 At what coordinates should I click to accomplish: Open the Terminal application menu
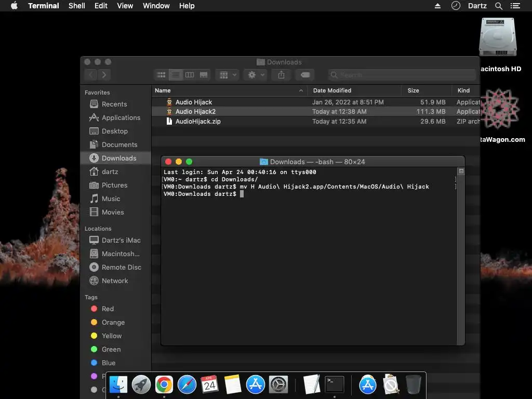pyautogui.click(x=44, y=6)
